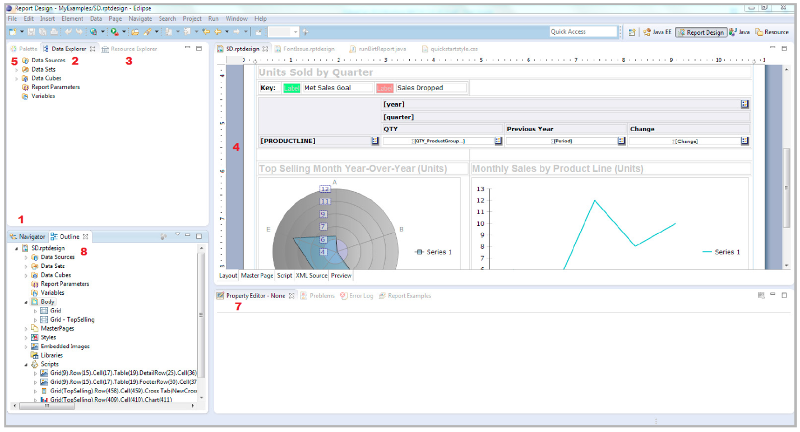This screenshot has width=800, height=432.
Task: Click the Print toolbar icon
Action: pos(54,32)
